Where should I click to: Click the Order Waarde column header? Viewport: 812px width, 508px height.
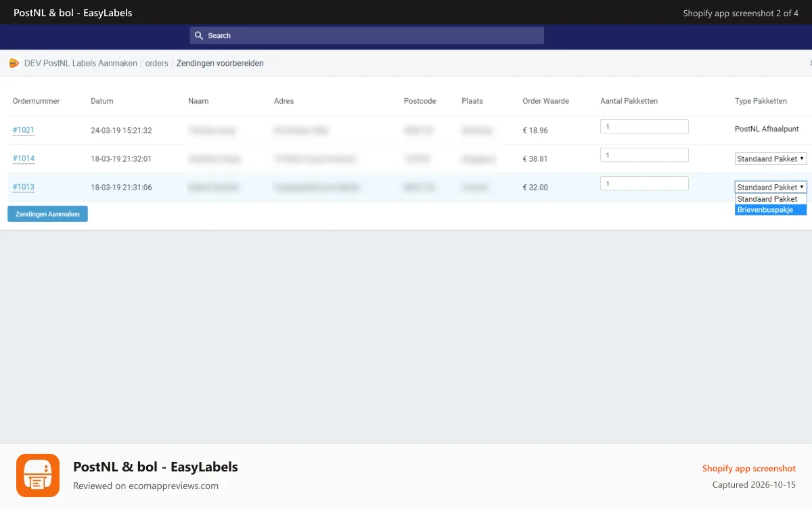(x=545, y=101)
